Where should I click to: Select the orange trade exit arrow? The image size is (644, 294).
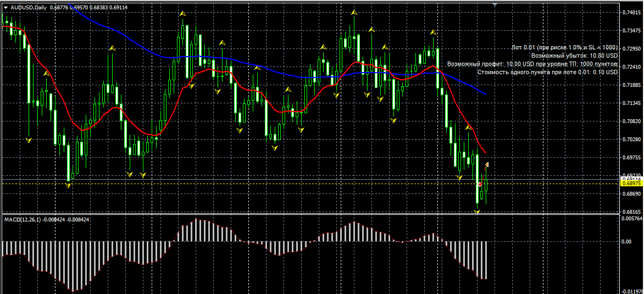487,165
